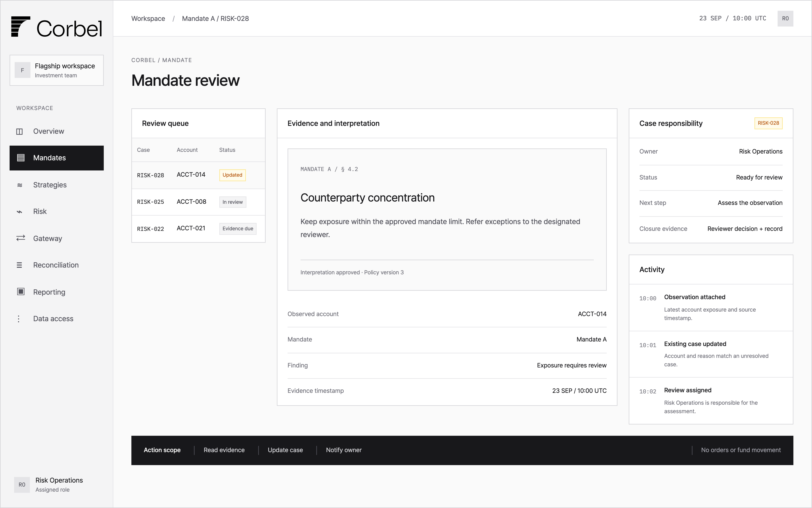812x508 pixels.
Task: Select the RISK-025 queue row
Action: (198, 202)
